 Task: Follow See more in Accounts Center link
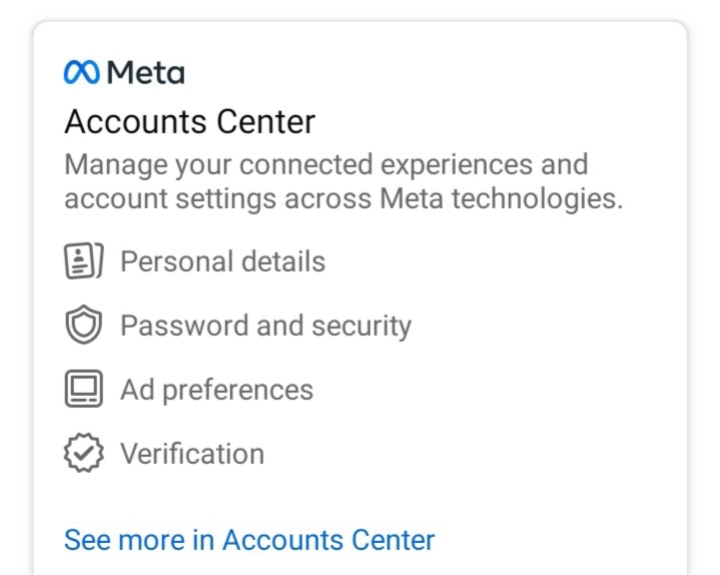249,540
